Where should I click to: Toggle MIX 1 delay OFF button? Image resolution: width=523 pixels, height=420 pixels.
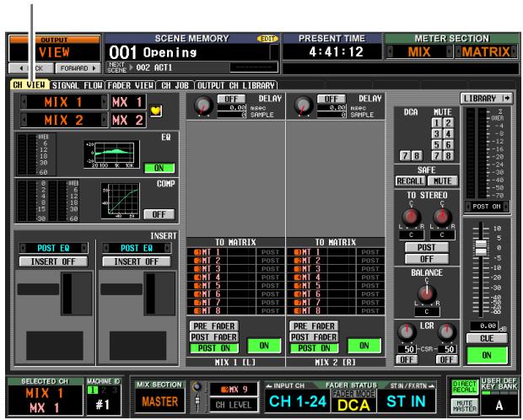231,99
